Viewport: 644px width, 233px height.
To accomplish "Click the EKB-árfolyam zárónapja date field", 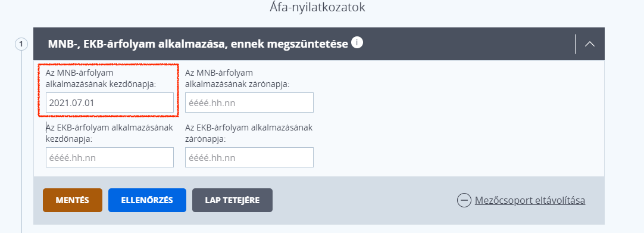I will tap(249, 157).
